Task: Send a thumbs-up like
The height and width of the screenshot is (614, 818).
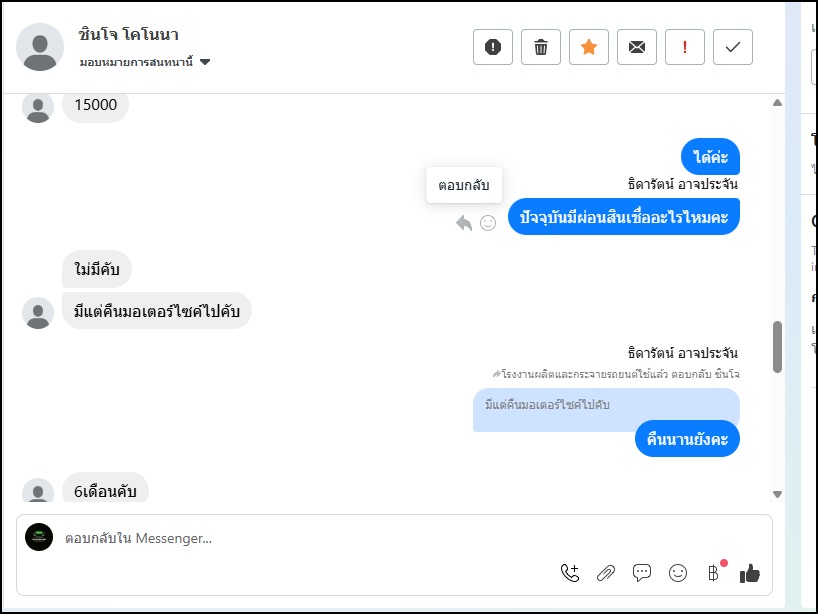Action: point(750,573)
